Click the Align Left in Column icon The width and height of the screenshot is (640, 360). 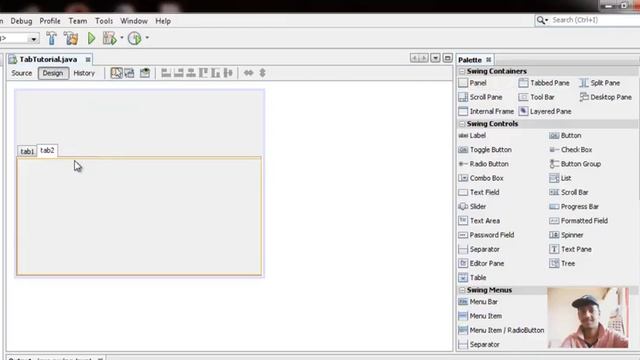point(166,73)
